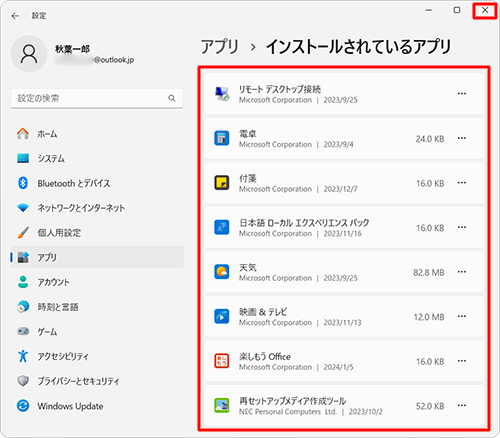Select the 天気 app name
The height and width of the screenshot is (438, 500).
pos(248,267)
